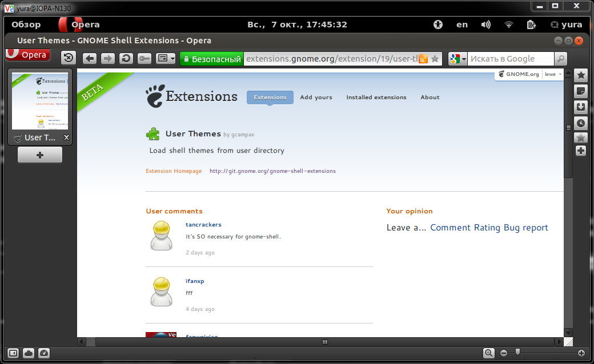Choose Comment under Your opinion
The image size is (594, 364).
(x=450, y=228)
